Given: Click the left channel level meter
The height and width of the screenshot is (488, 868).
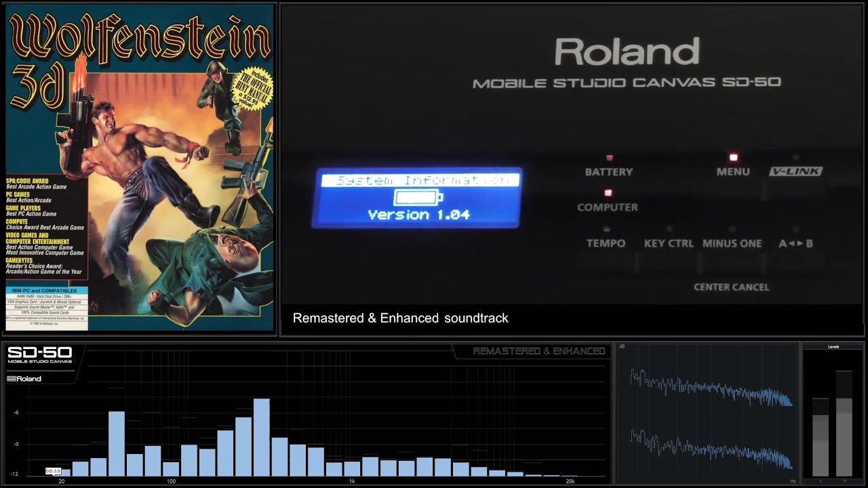Looking at the screenshot, I should coord(821,437).
